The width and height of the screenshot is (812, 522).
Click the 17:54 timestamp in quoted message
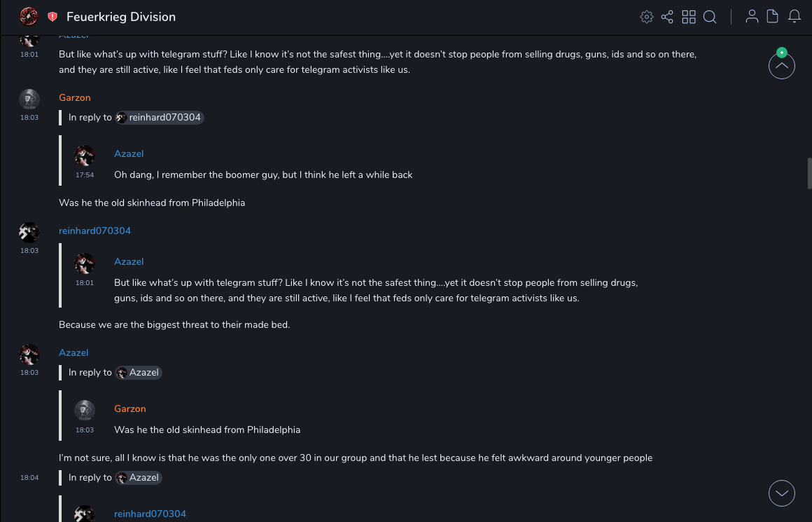click(85, 175)
